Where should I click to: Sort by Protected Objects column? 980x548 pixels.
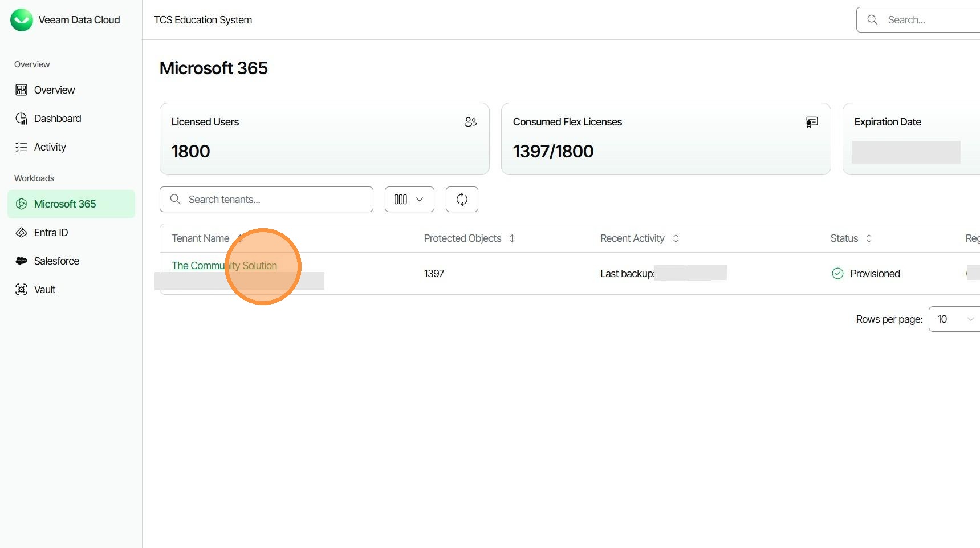tap(512, 238)
